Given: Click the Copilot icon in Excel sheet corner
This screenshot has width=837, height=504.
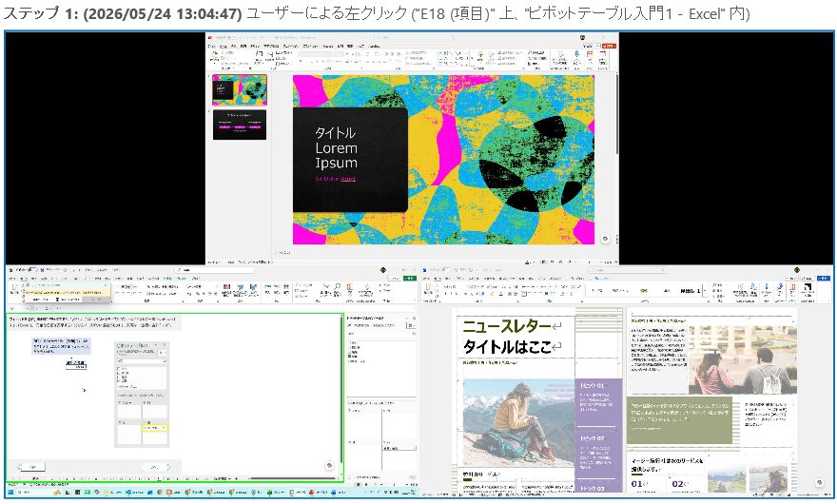Looking at the screenshot, I should (329, 466).
